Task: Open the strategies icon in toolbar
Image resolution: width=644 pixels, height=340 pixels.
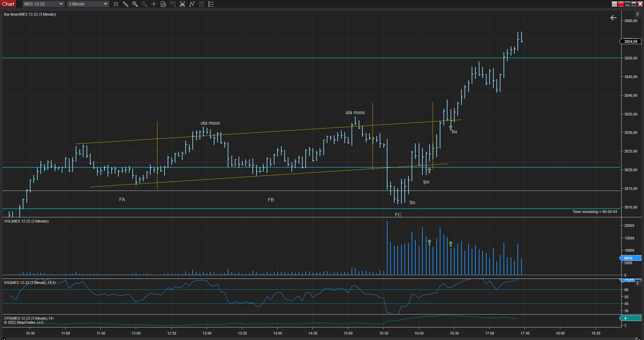Action: coord(192,4)
